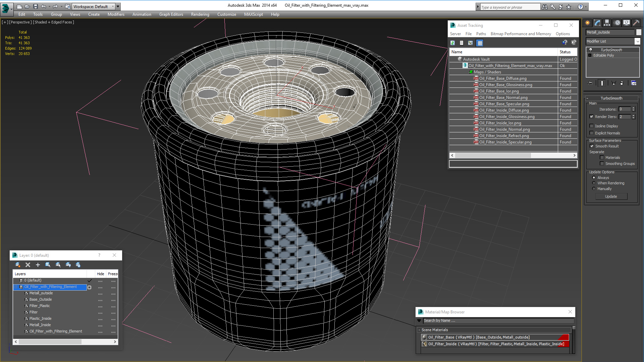This screenshot has width=644, height=362.
Task: Open the Graph Editors menu
Action: tap(171, 14)
